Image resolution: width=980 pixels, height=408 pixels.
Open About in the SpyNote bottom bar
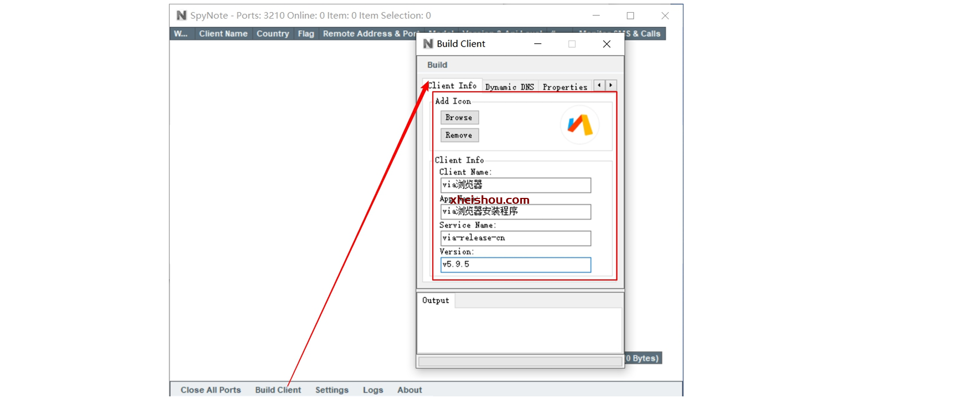pyautogui.click(x=410, y=390)
